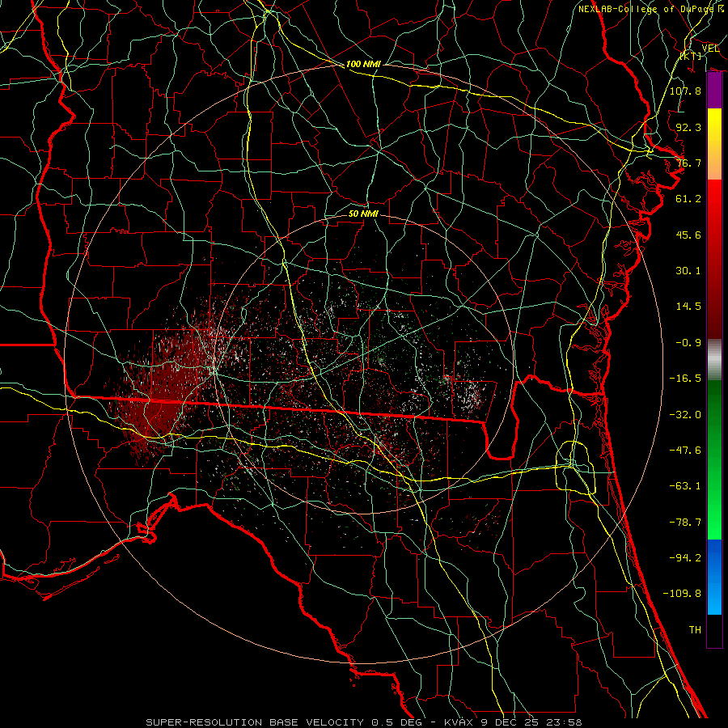This screenshot has width=728, height=728.
Task: Click the -47.6 legend value
Action: 685,451
